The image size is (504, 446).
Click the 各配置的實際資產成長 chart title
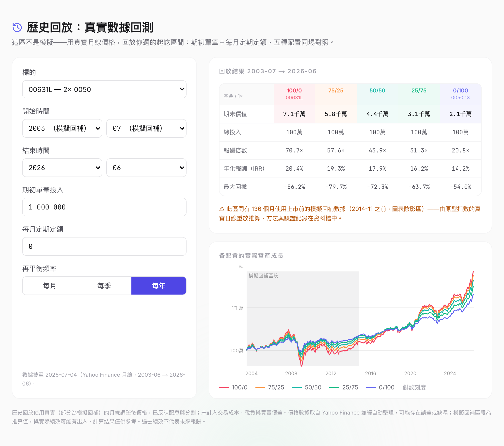tap(251, 256)
